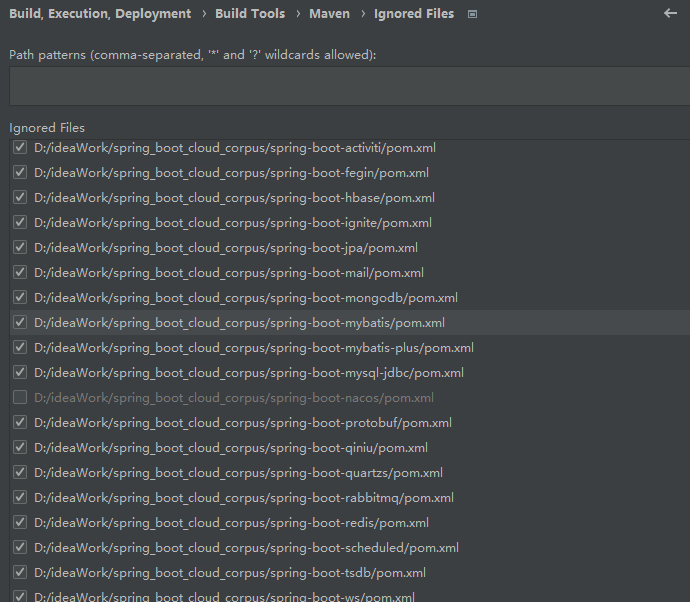Uncheck spring-boot-tsdb pom.xml checkbox

click(20, 573)
